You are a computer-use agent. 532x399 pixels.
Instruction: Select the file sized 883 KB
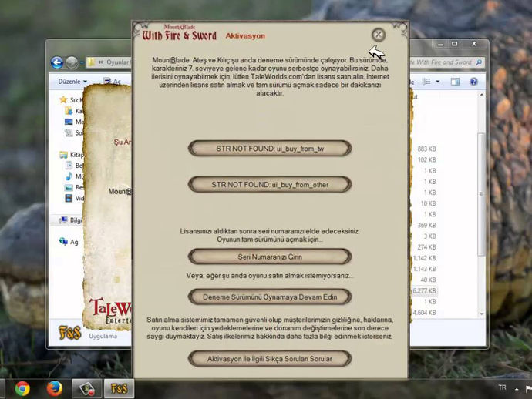pyautogui.click(x=427, y=149)
